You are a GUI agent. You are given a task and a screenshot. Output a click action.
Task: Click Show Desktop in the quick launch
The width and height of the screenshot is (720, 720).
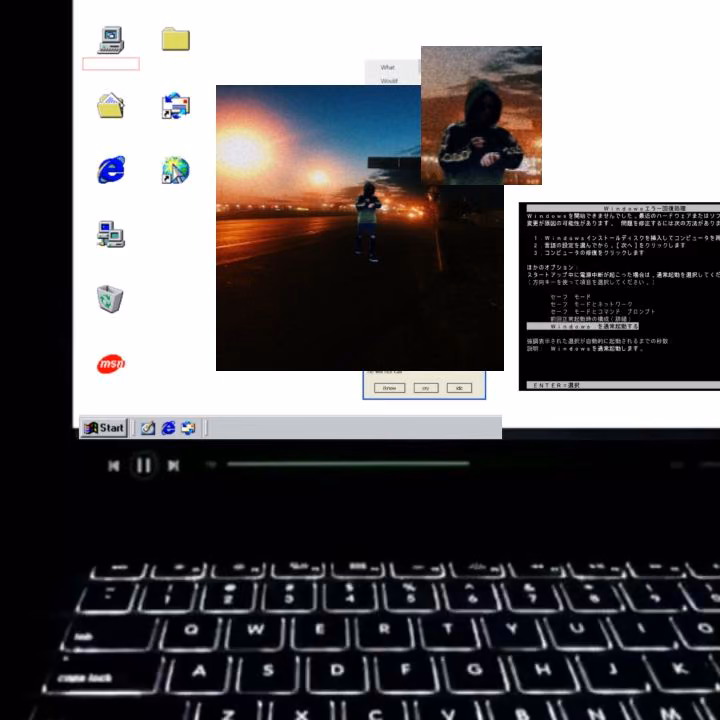pos(148,428)
